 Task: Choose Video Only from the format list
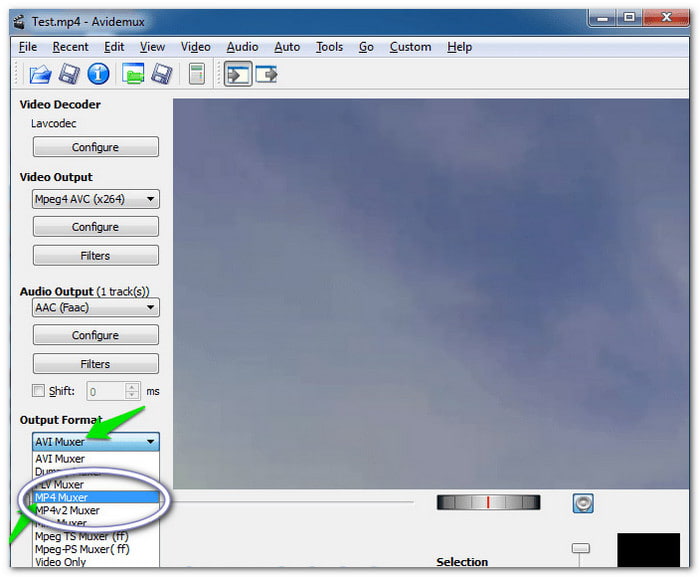(x=96, y=562)
